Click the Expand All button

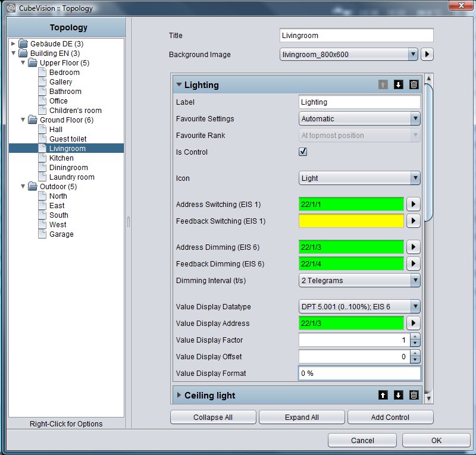pyautogui.click(x=302, y=418)
